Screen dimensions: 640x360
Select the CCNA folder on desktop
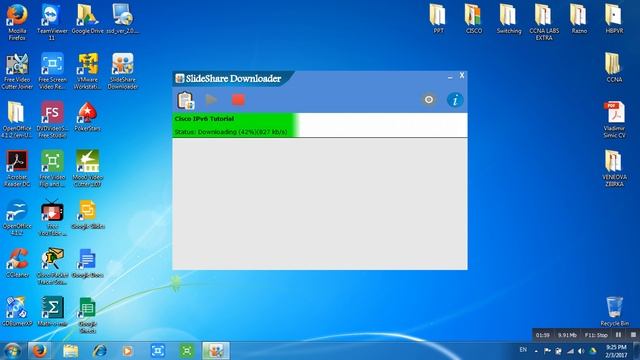pos(614,67)
